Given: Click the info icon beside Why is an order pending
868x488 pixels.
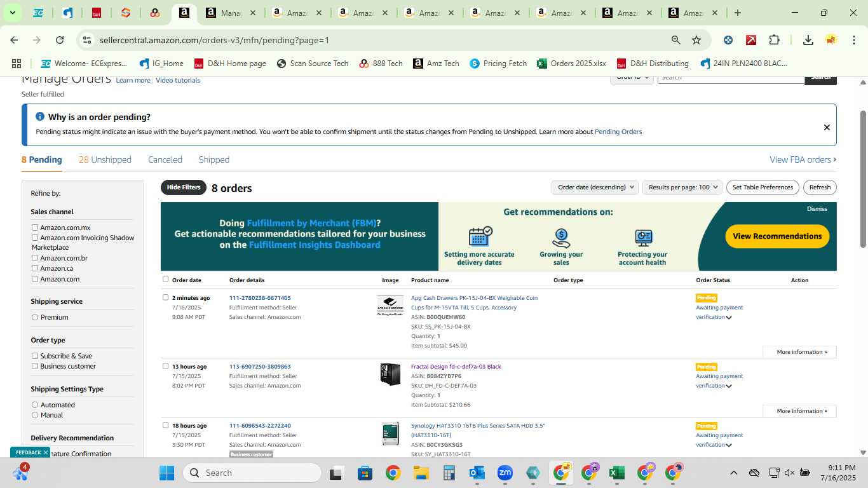Looking at the screenshot, I should [40, 117].
